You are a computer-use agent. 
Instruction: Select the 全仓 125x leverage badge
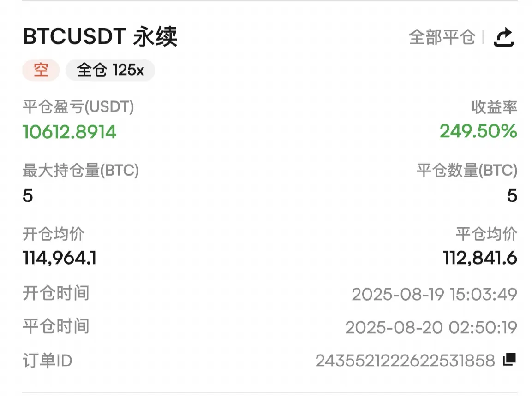click(x=110, y=70)
